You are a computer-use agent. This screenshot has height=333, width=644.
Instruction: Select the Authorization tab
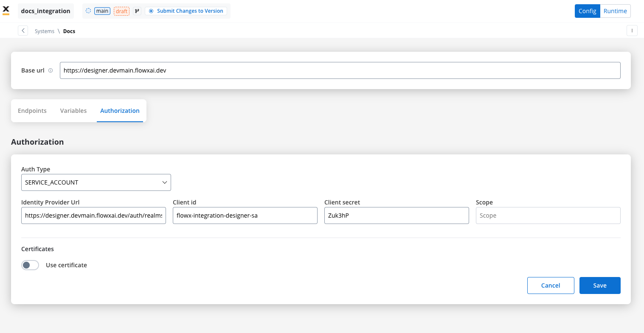pyautogui.click(x=120, y=111)
